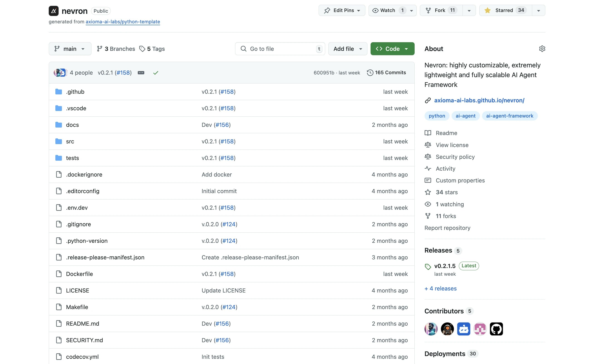Click the nevron repository logo avatar
The height and width of the screenshot is (364, 610).
[54, 11]
